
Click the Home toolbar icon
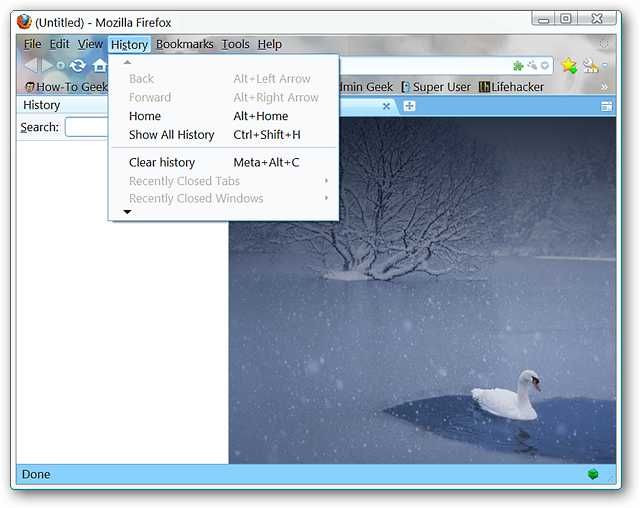[99, 65]
